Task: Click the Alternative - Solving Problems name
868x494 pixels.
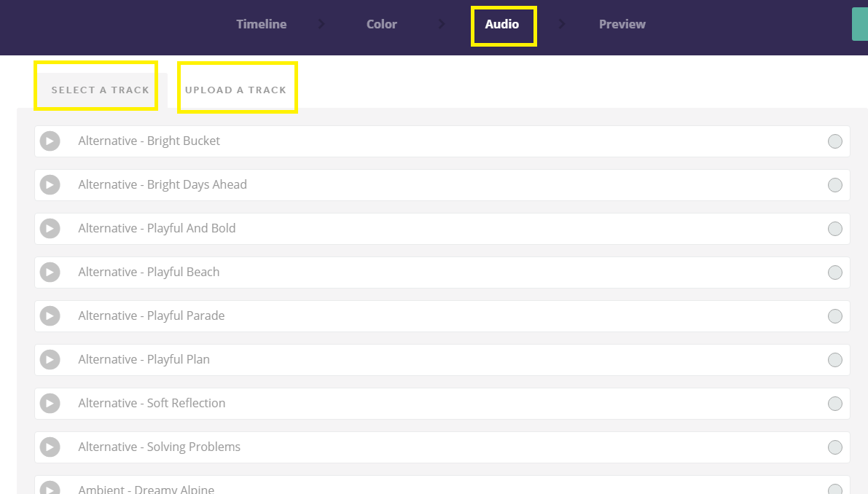Action: pyautogui.click(x=160, y=447)
